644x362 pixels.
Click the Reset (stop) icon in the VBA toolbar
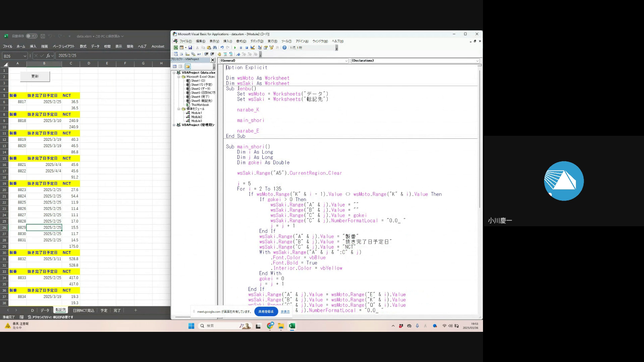tap(247, 48)
